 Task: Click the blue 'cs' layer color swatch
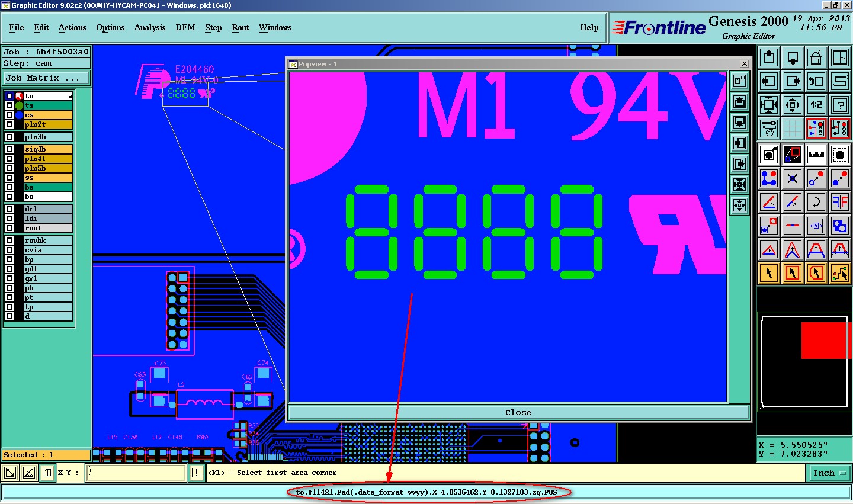point(19,115)
